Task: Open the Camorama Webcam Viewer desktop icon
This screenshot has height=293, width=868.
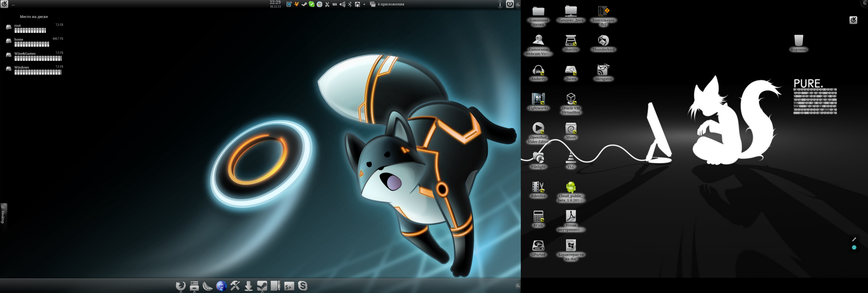Action: (x=538, y=45)
